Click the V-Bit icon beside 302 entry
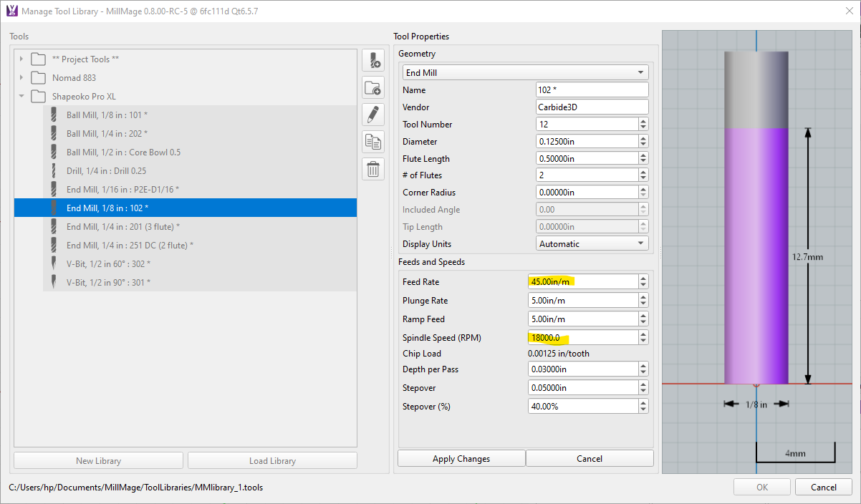Screen dimensions: 861x504 point(52,263)
